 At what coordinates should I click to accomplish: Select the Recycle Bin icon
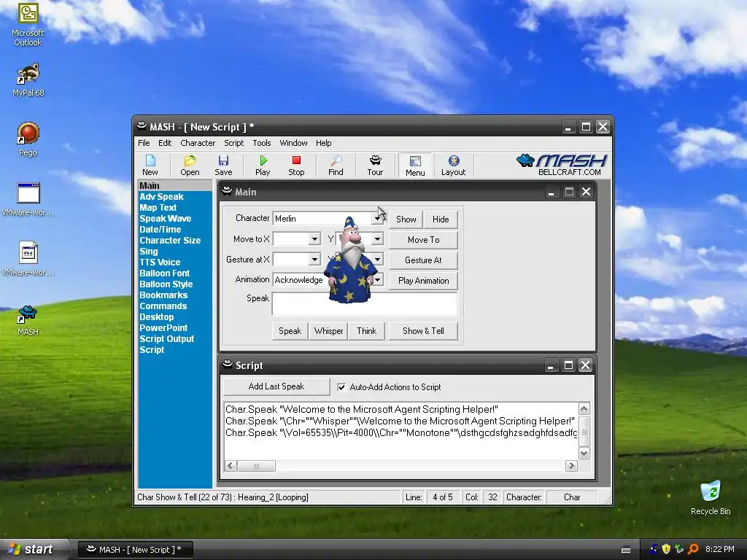tap(711, 498)
